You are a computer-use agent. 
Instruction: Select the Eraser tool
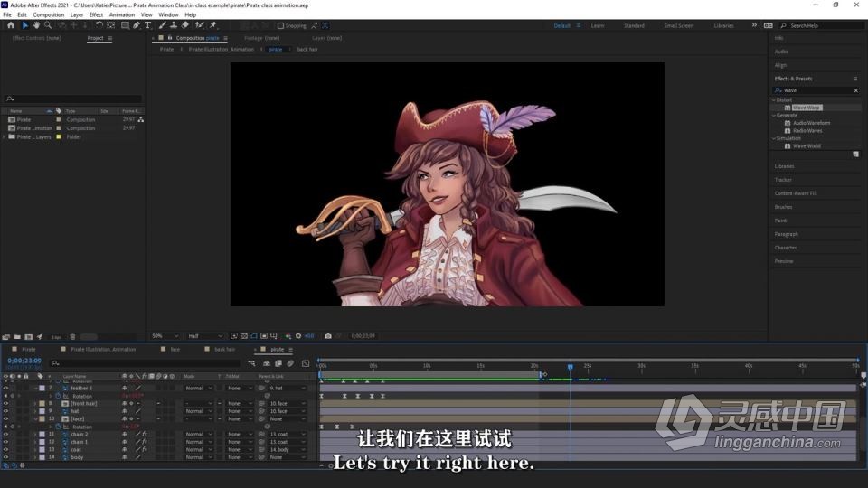184,25
